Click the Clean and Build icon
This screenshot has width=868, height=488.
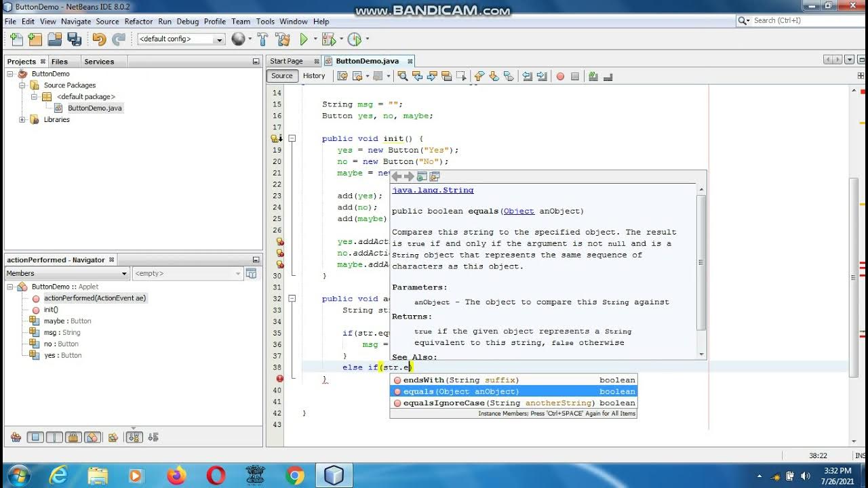(283, 39)
